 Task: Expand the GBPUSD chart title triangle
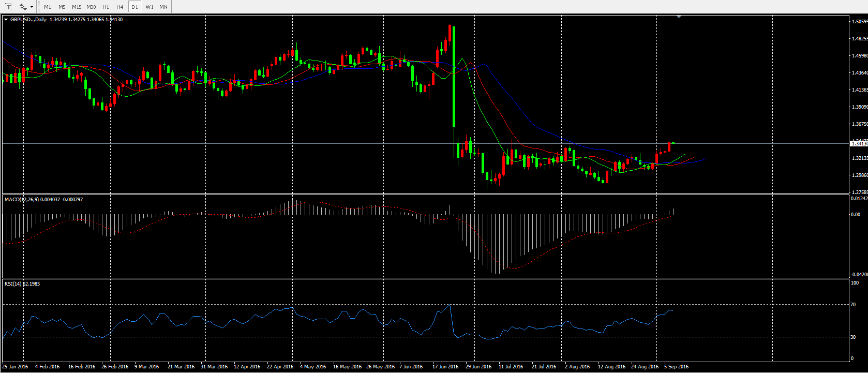coord(6,20)
